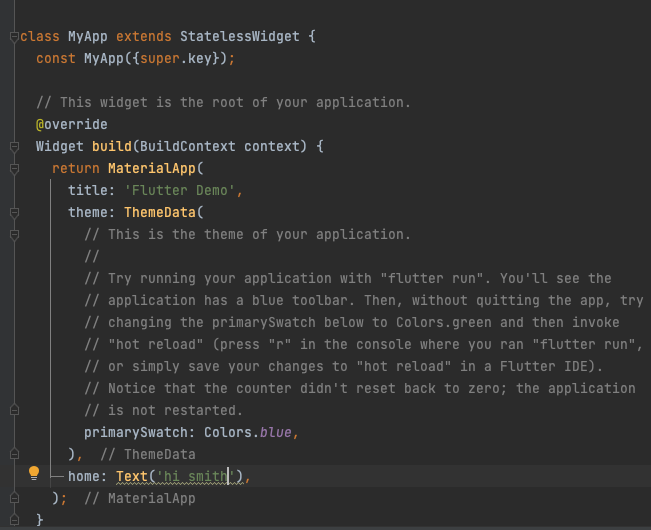
Task: Click the 'Flutter Demo' string literal
Action: pyautogui.click(x=179, y=191)
